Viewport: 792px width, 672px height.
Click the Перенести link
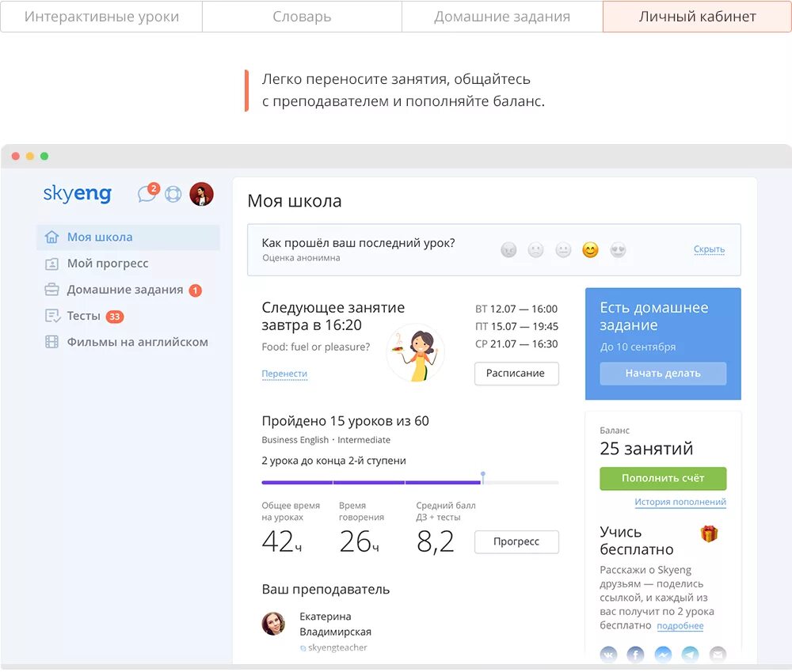click(284, 374)
